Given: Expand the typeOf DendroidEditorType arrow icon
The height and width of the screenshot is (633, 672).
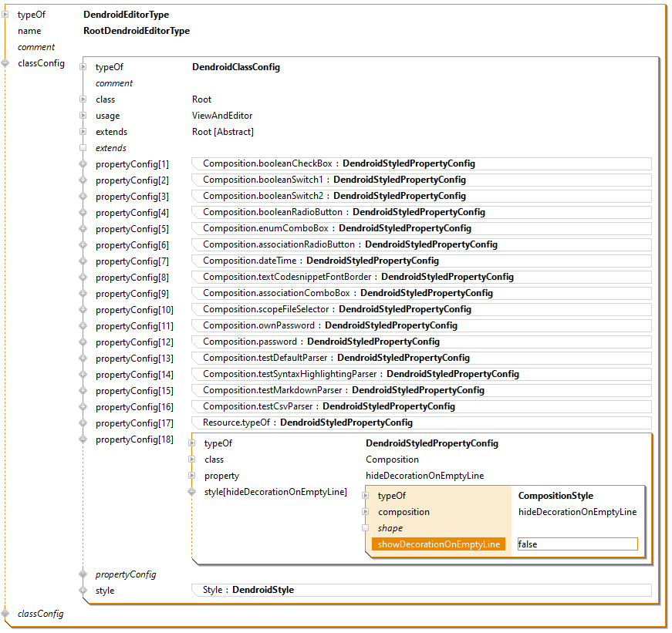Looking at the screenshot, I should click(x=5, y=15).
